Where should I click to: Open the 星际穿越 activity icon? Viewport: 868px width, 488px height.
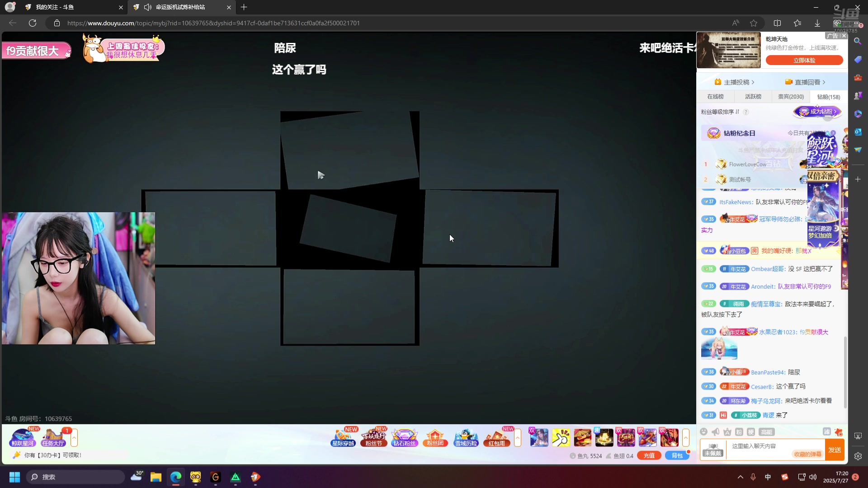coord(343,437)
